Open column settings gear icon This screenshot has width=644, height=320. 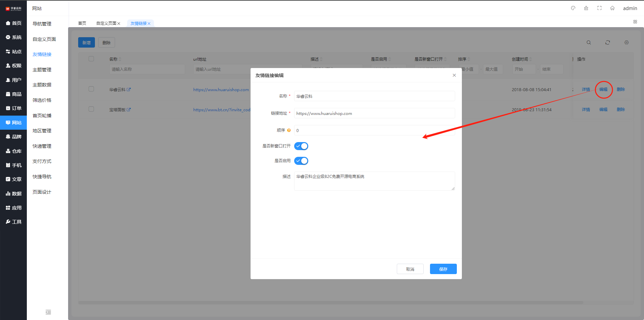626,43
